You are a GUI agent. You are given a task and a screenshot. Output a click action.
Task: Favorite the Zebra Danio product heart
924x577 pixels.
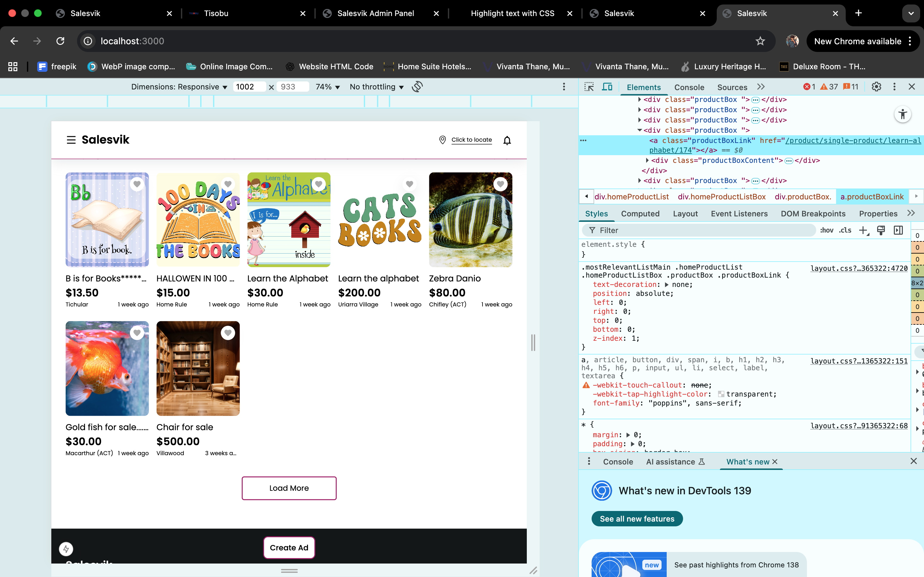coord(500,184)
